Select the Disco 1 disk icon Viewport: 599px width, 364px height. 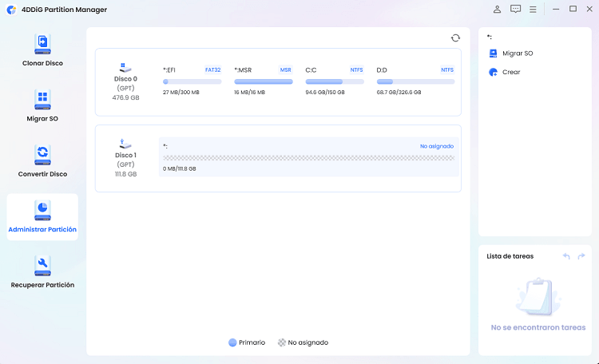[125, 144]
